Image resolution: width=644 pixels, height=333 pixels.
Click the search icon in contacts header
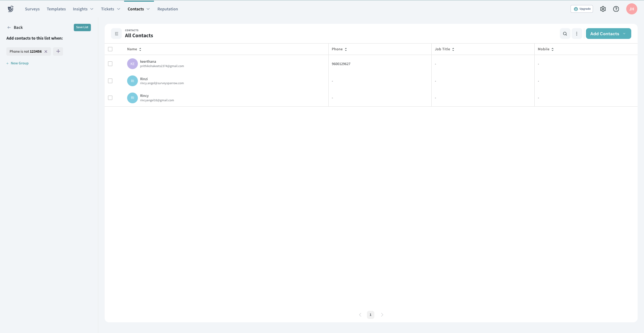point(565,34)
